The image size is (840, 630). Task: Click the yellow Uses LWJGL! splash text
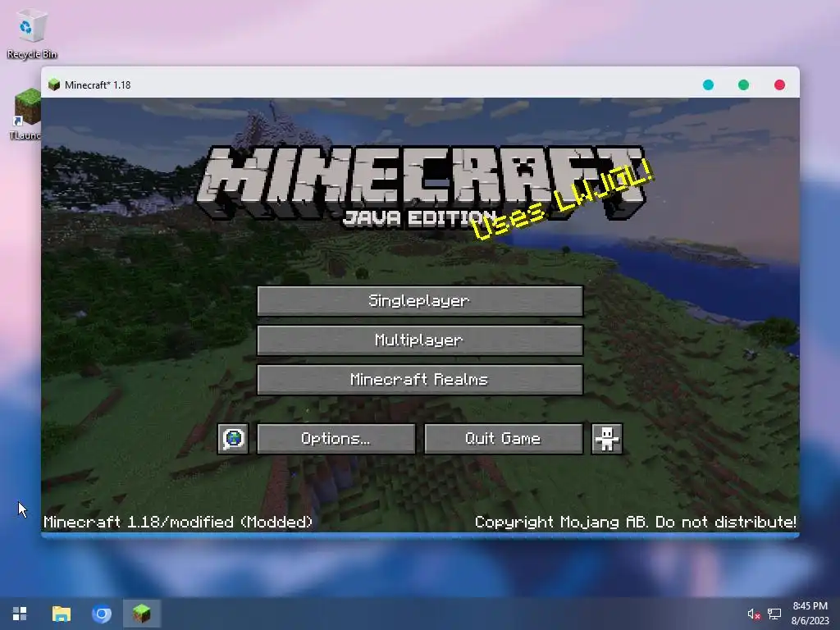pyautogui.click(x=563, y=200)
